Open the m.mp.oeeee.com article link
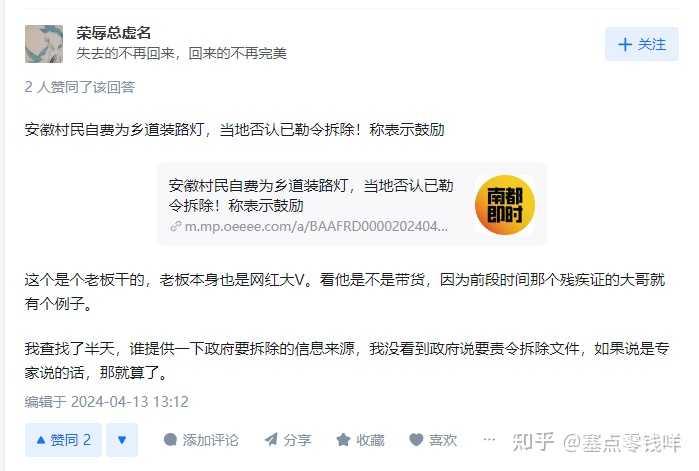The image size is (699, 471). click(x=316, y=226)
